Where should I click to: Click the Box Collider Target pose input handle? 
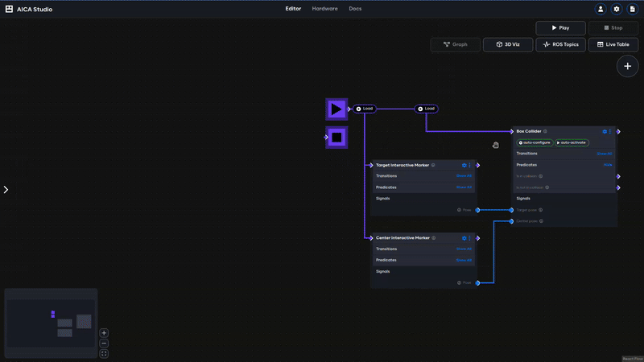511,210
